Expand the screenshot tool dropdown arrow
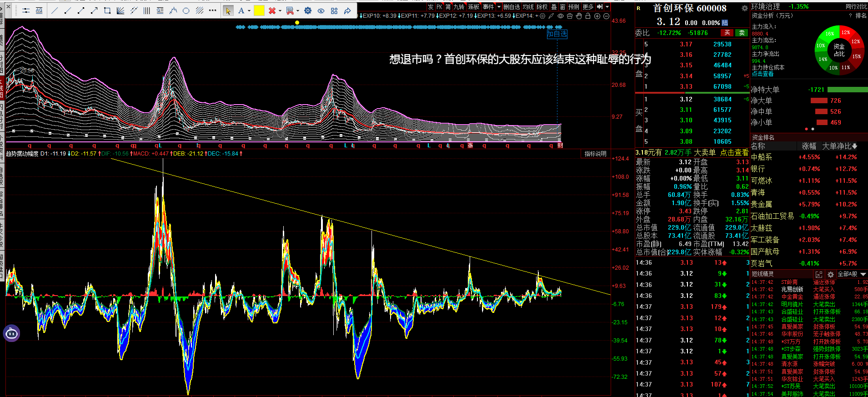The height and width of the screenshot is (397, 868). (298, 10)
